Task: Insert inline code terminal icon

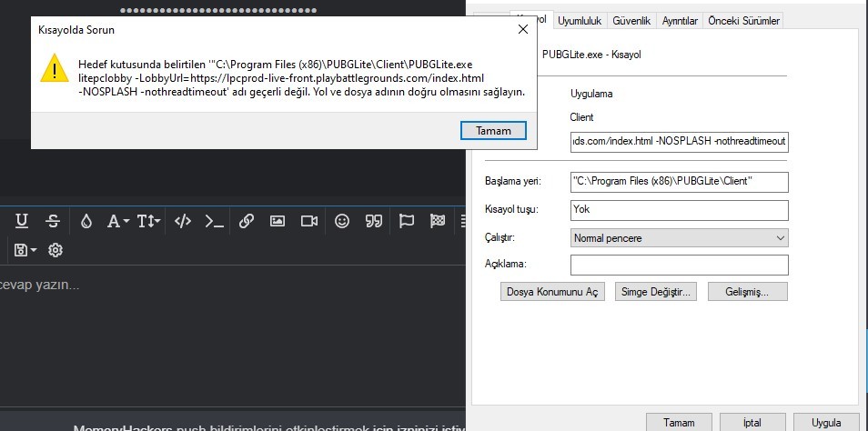Action: click(214, 221)
